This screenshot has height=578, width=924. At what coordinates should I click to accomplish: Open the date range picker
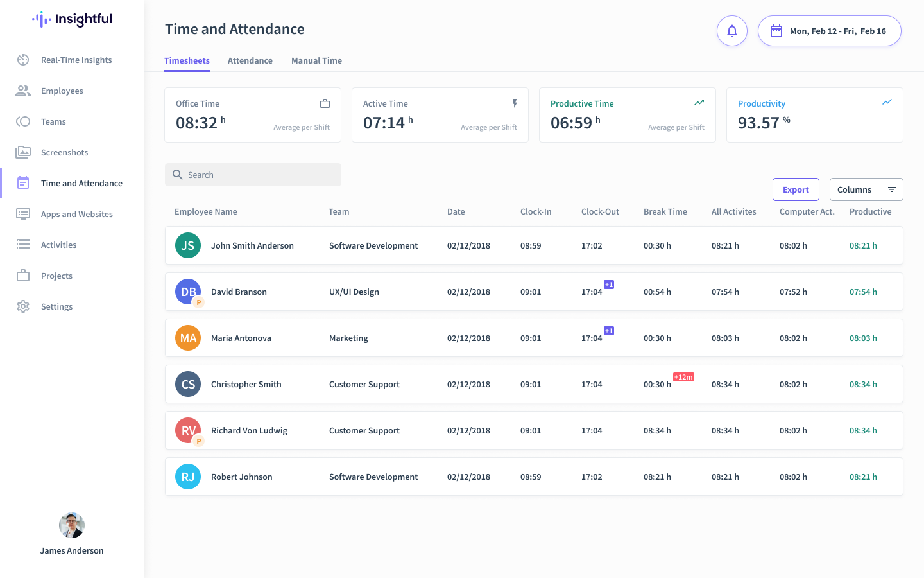click(829, 30)
